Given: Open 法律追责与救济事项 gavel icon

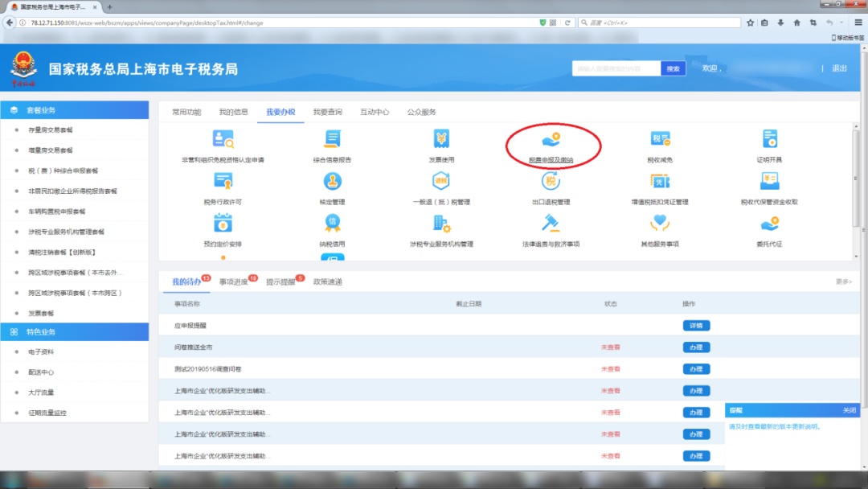Looking at the screenshot, I should (x=551, y=224).
